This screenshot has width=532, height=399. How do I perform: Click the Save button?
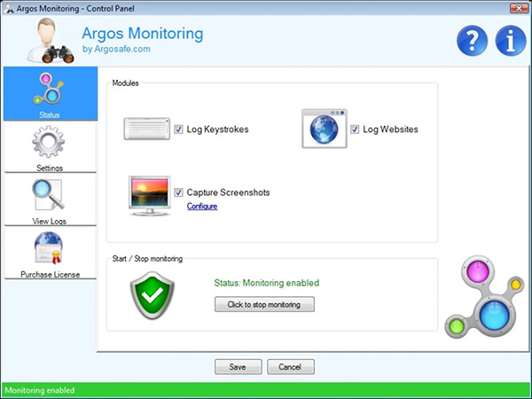point(237,367)
